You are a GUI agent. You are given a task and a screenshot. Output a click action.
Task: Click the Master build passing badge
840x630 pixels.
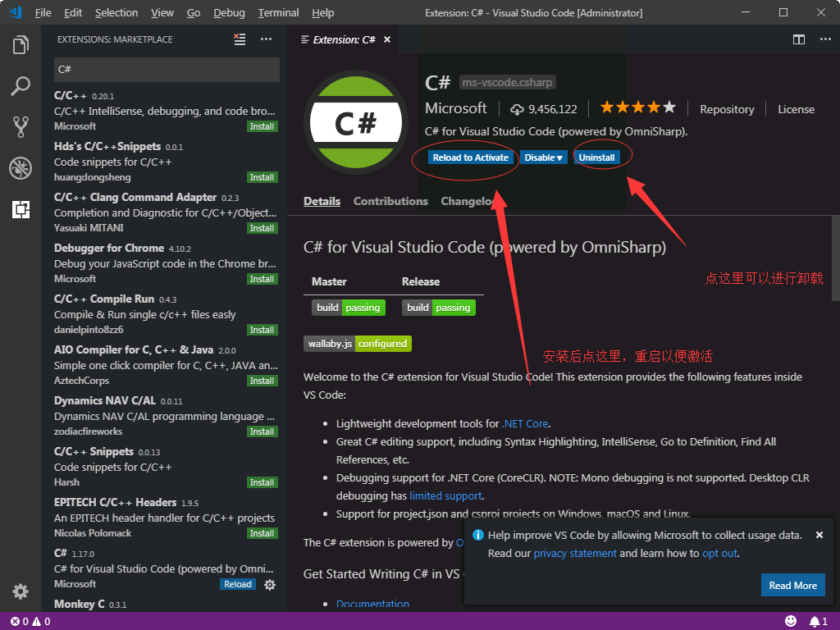pos(348,308)
